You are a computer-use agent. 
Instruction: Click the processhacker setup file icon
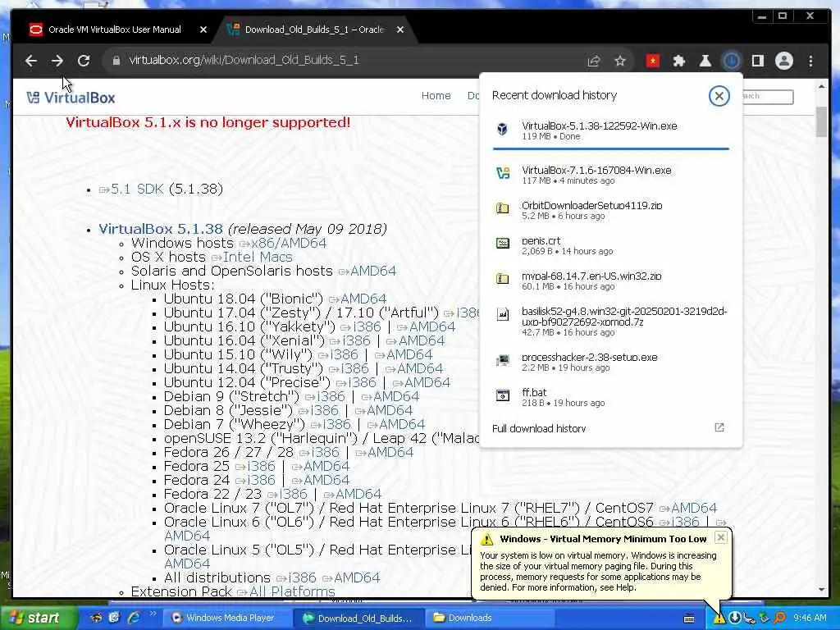pos(503,360)
